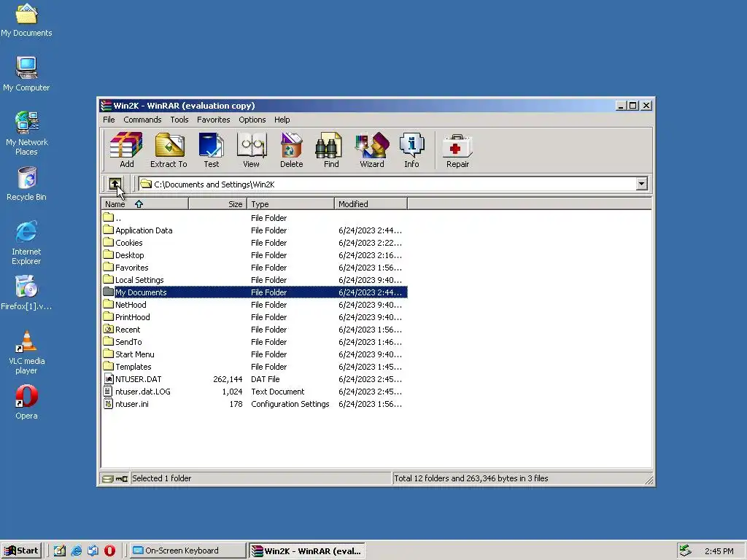Click the Find binoculars toolbar icon
The height and width of the screenshot is (560, 747).
click(331, 150)
